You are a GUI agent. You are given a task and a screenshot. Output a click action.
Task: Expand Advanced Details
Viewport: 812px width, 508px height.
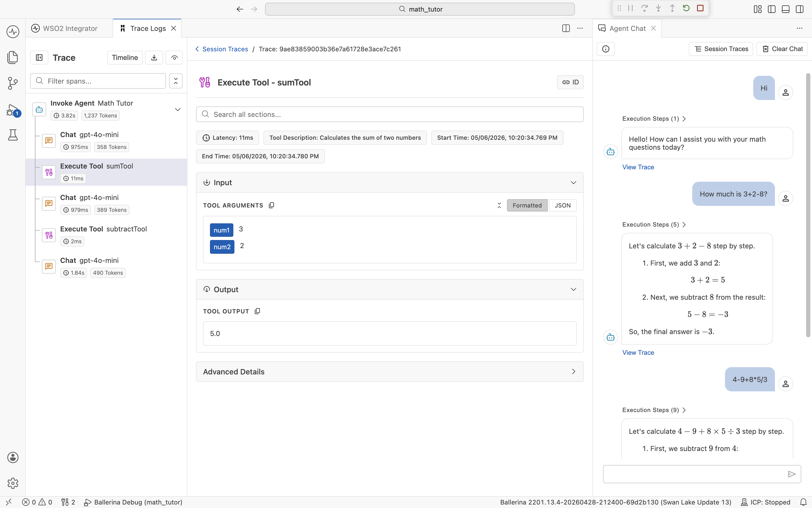[390, 371]
